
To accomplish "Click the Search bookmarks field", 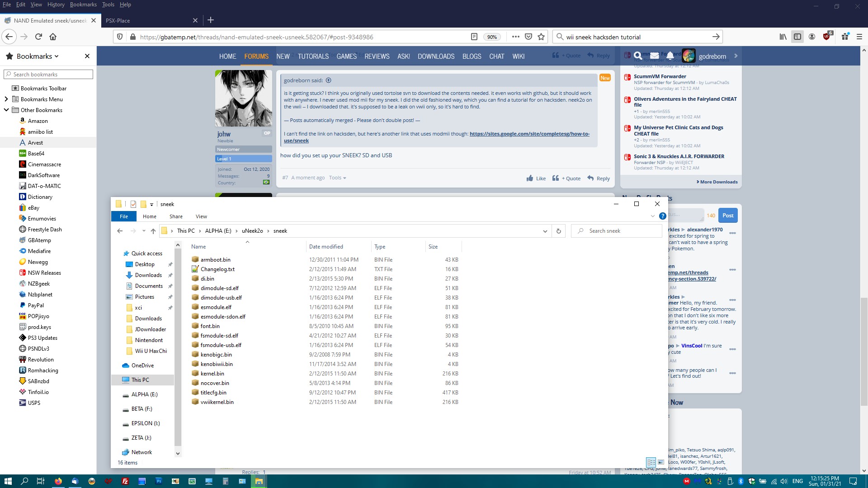I will click(48, 74).
